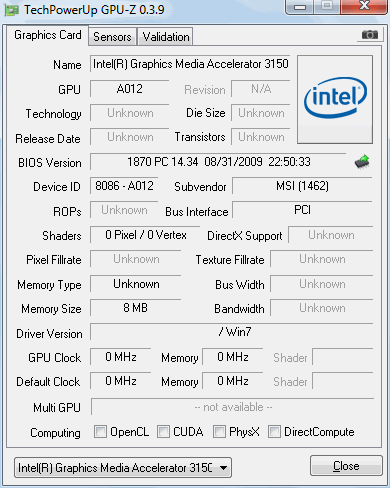
Task: Click the 'TechPowerUp GPU-Z 0.3.9' title text
Action: point(94,10)
